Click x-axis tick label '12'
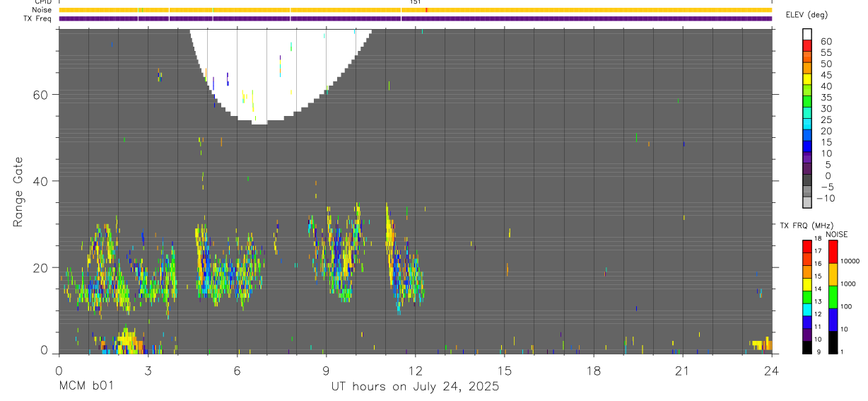Screen dimensions: 868x401 click(x=415, y=371)
